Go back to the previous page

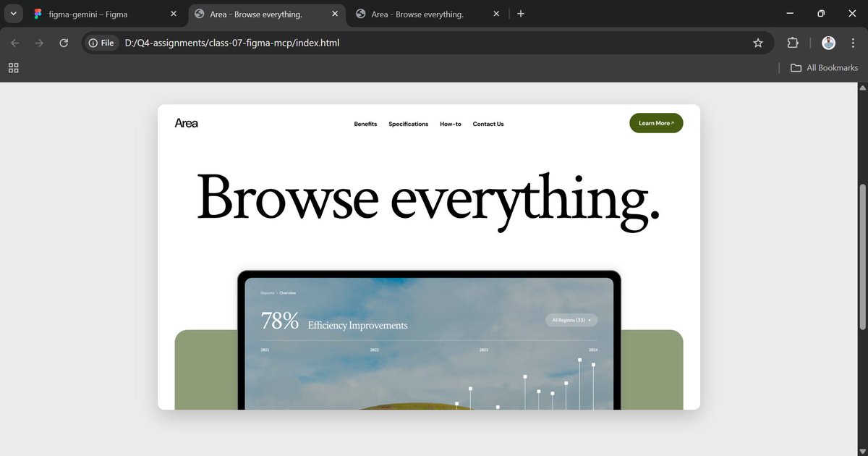15,43
